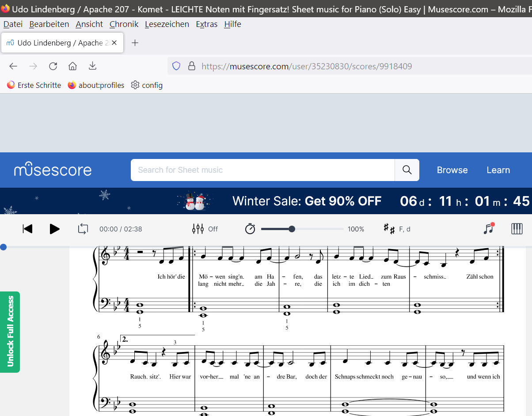Click the Musescore logo

(53, 170)
